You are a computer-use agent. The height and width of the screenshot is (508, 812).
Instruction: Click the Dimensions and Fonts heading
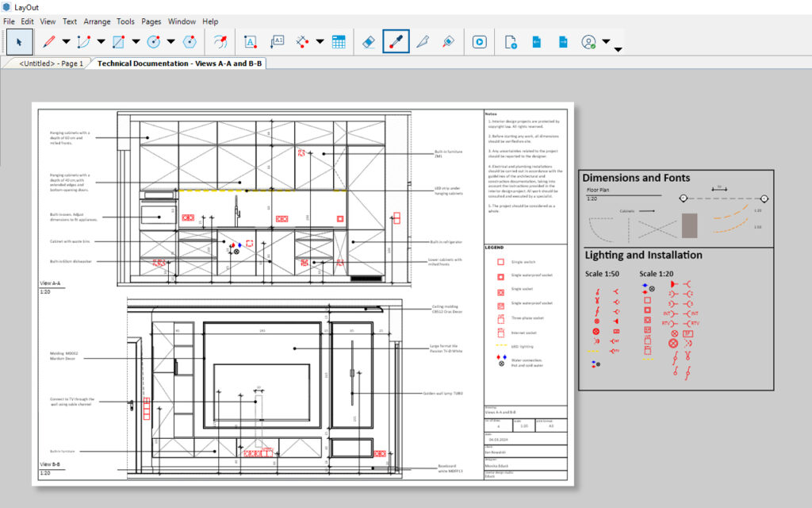[x=636, y=178]
